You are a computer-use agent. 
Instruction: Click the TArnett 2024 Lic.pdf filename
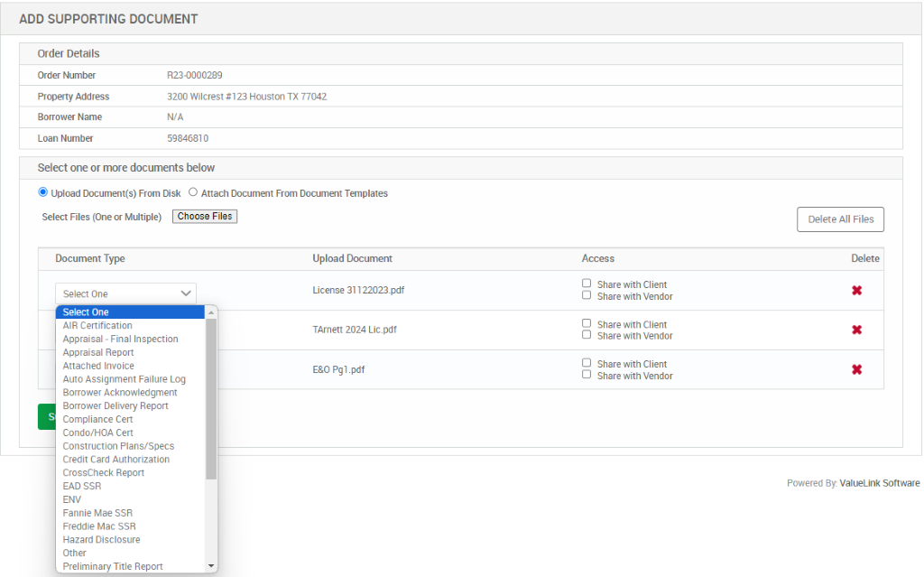(354, 330)
